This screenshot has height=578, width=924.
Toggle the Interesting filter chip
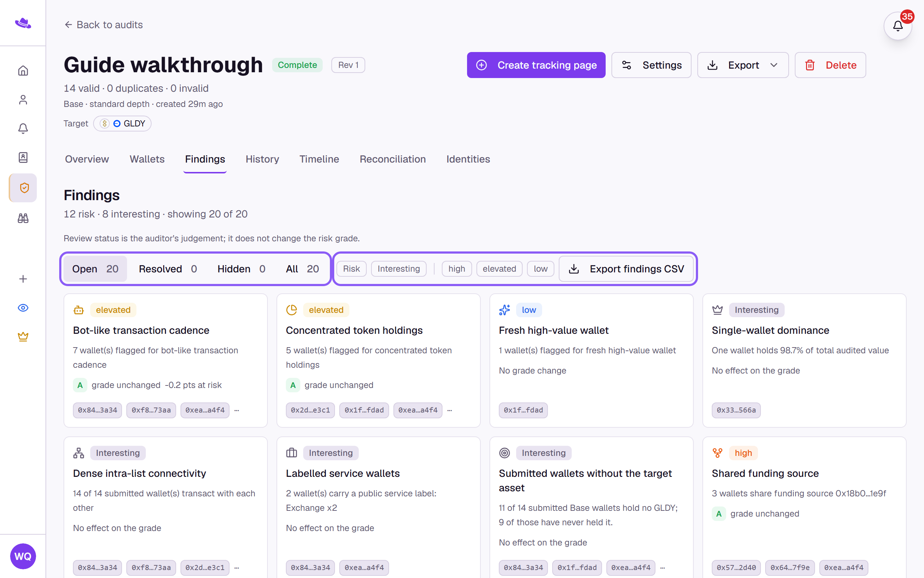pos(398,269)
